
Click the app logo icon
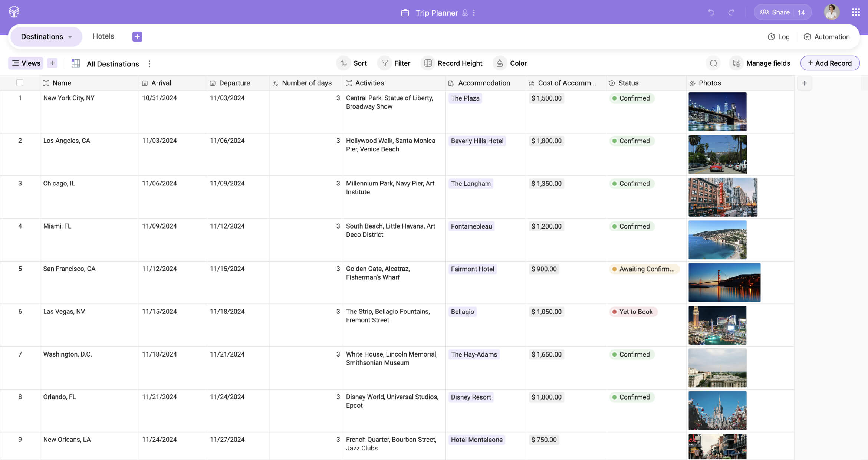[x=14, y=12]
